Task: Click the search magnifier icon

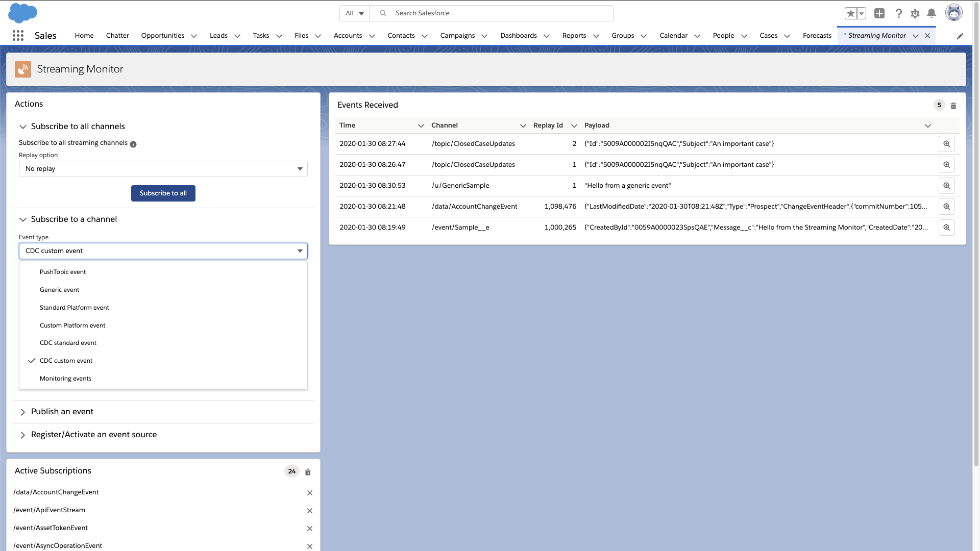Action: 383,13
